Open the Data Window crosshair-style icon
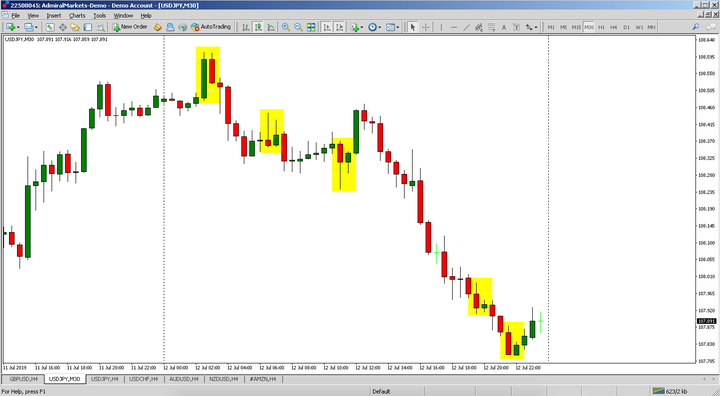Screen dimensions: 720x396 coord(63,27)
